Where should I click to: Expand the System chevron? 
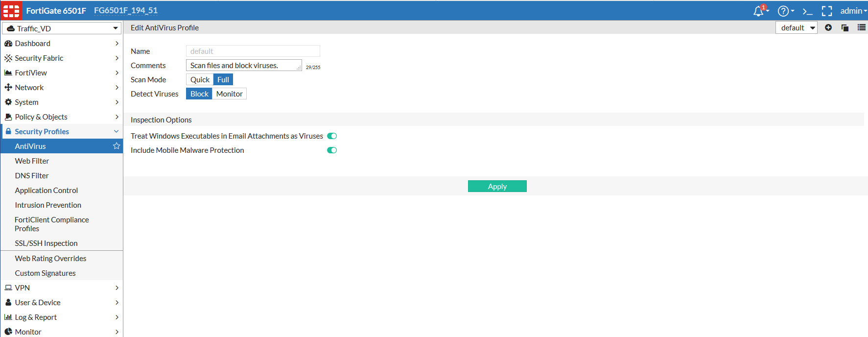117,102
